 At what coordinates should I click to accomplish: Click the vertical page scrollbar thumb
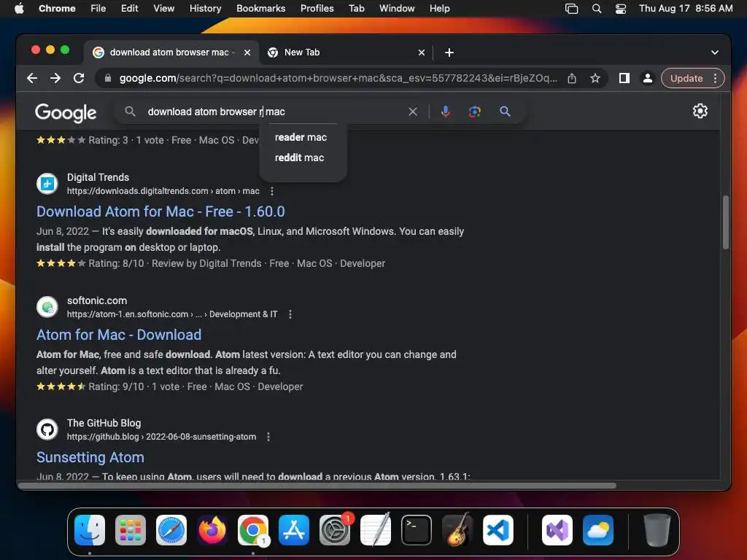click(725, 222)
